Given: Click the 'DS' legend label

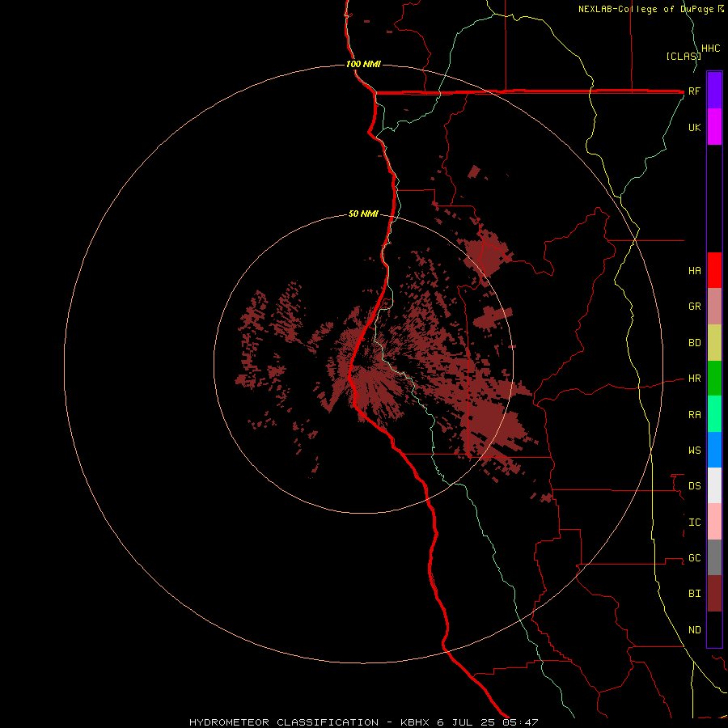Looking at the screenshot, I should point(695,486).
